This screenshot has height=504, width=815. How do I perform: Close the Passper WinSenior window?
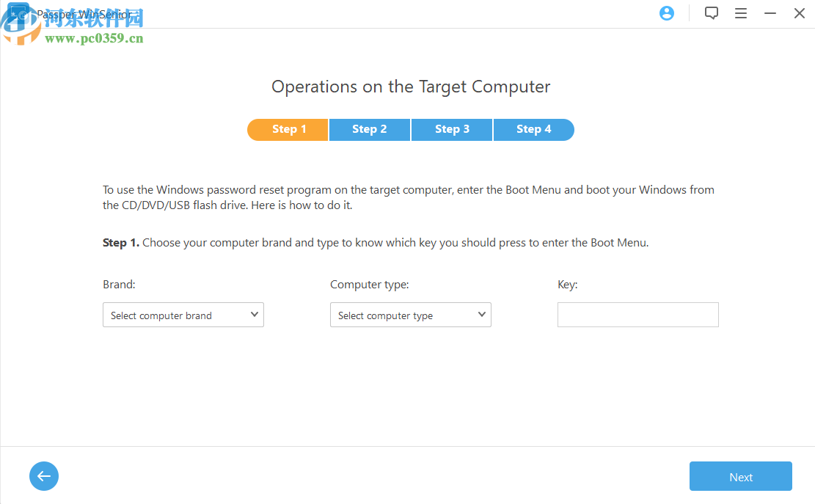[800, 13]
